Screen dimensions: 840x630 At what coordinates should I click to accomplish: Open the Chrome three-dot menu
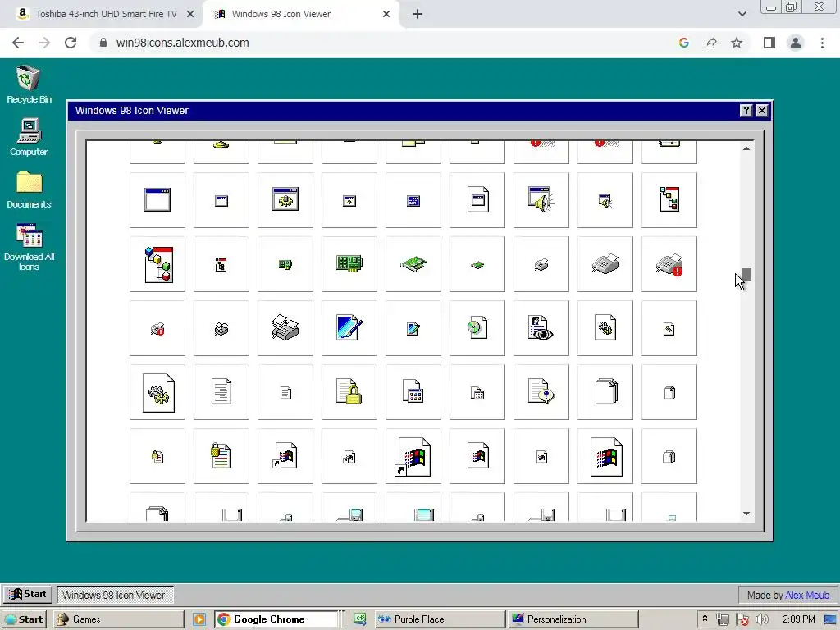[822, 43]
